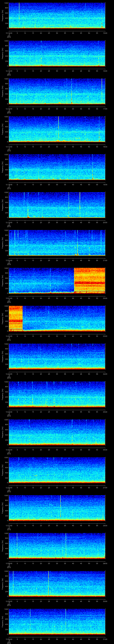Click the "12:23:00" start time label
This screenshot has height=644, width=114.
pos(9,374)
